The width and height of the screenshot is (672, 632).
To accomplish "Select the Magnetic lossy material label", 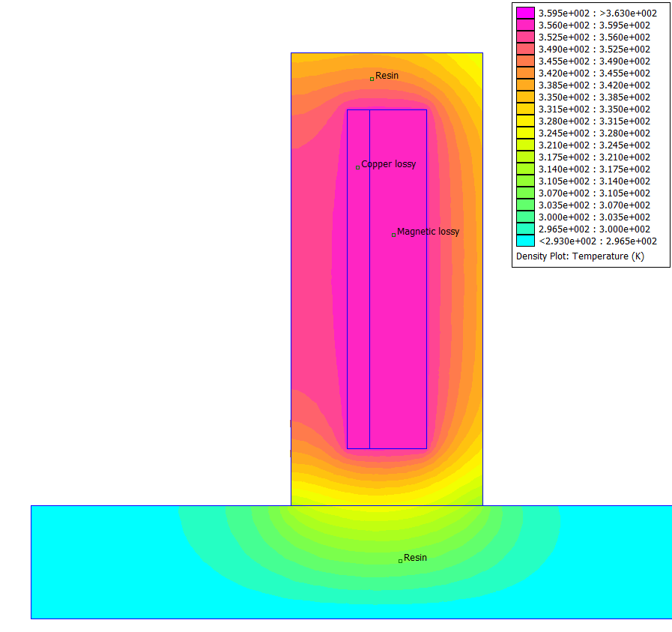I will click(x=428, y=232).
